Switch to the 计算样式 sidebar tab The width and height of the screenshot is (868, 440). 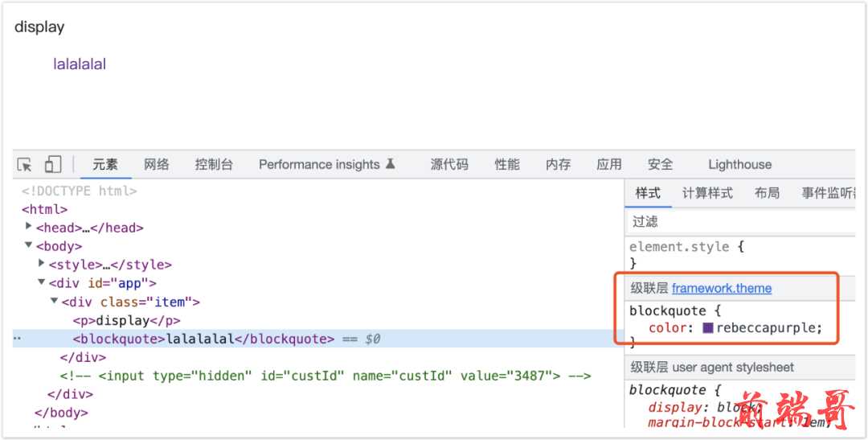click(x=707, y=193)
